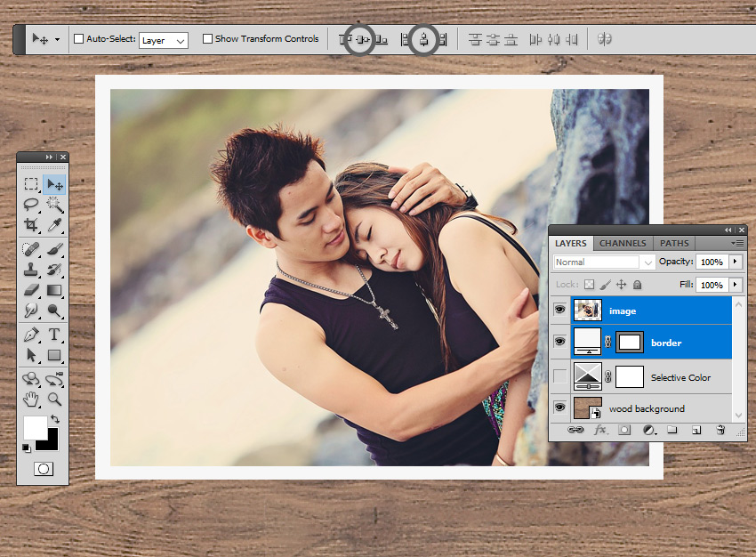Select the image layer thumbnail
The width and height of the screenshot is (756, 557).
[588, 311]
